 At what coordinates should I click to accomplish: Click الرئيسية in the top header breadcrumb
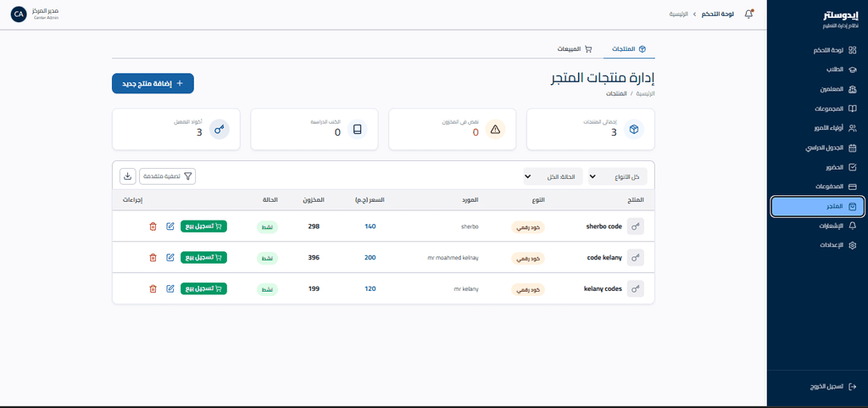[679, 15]
